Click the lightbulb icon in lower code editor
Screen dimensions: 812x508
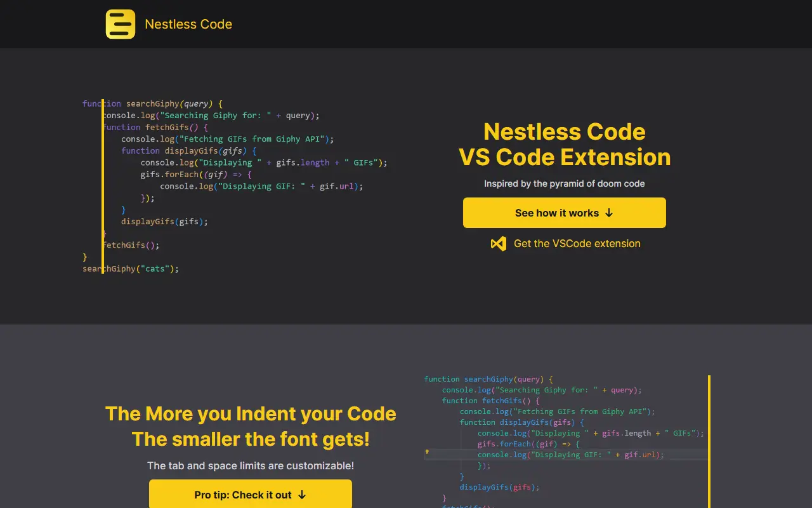tap(427, 452)
